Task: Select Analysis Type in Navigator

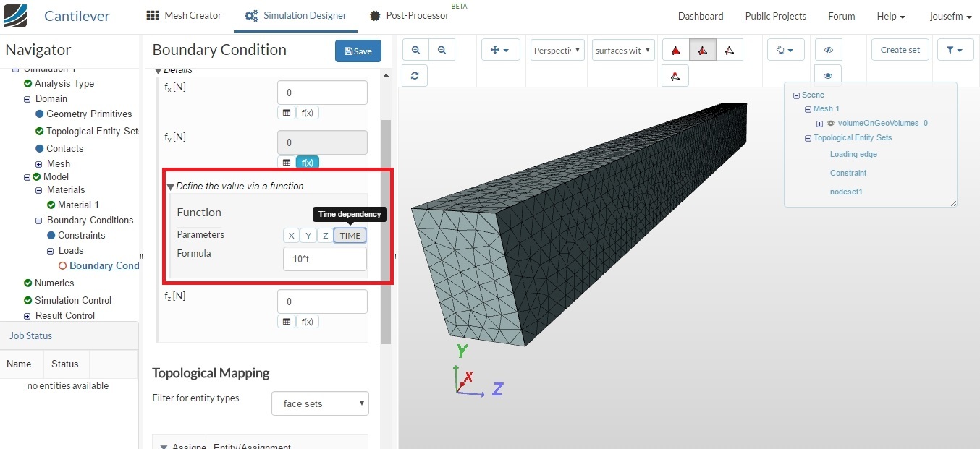Action: tap(64, 83)
